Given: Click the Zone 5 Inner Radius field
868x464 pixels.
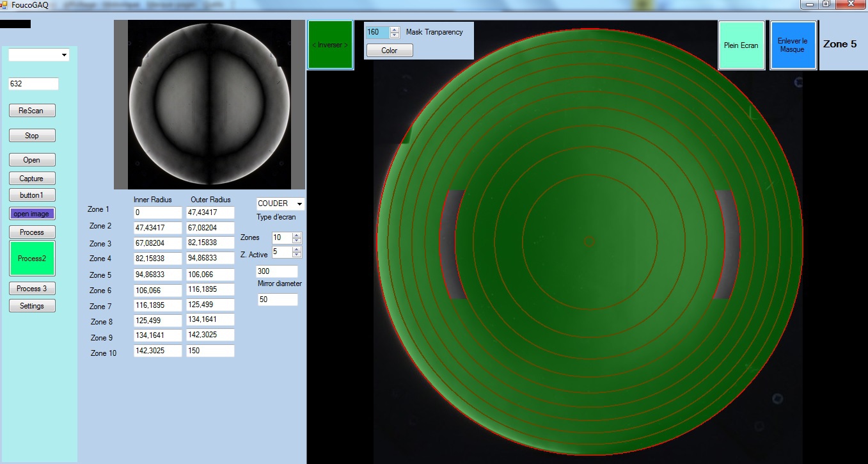Looking at the screenshot, I should [158, 275].
